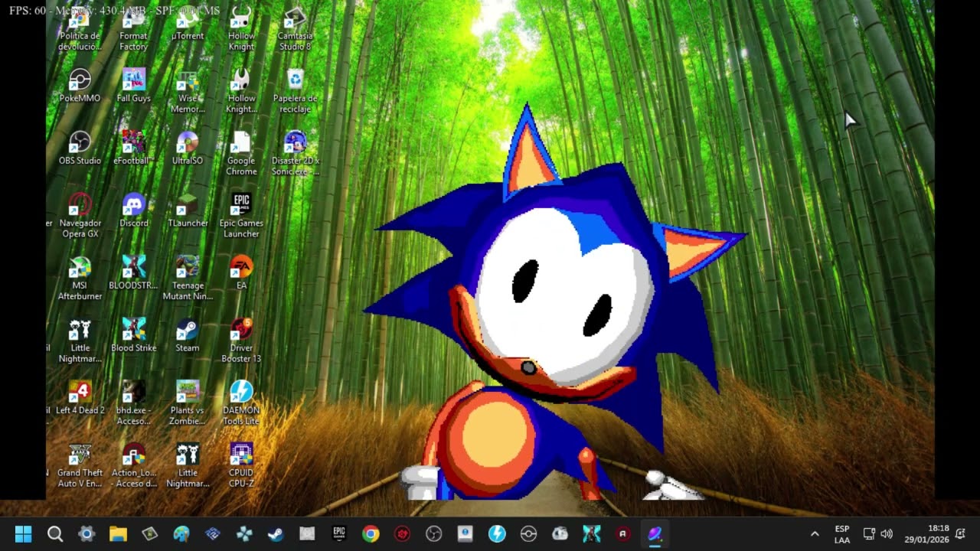Open the Blood Strike desktop shortcut
This screenshot has width=980, height=551.
pos(133,335)
